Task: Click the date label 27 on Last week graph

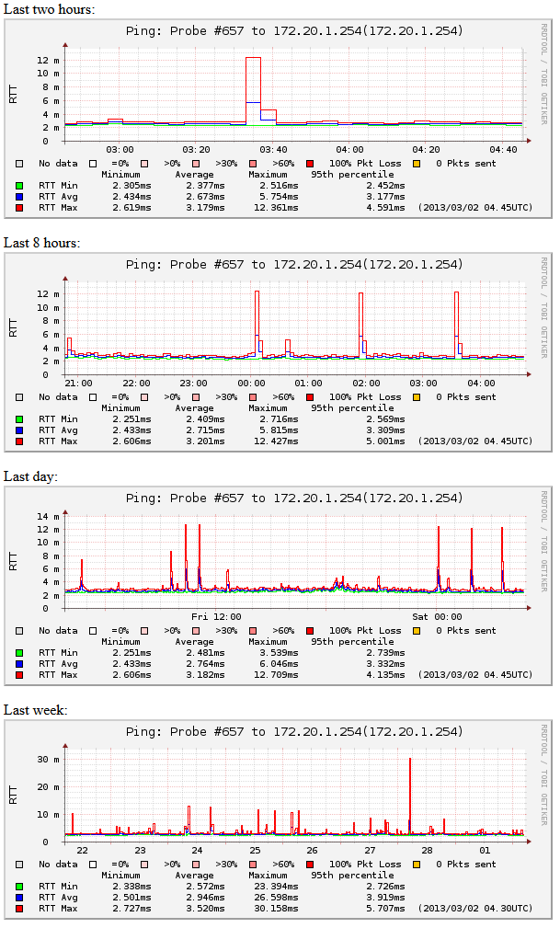Action: (x=371, y=850)
